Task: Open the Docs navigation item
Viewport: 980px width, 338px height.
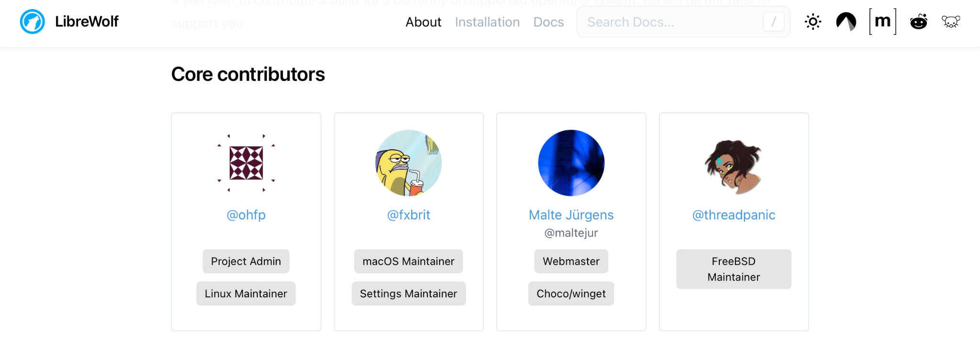Action: 548,22
